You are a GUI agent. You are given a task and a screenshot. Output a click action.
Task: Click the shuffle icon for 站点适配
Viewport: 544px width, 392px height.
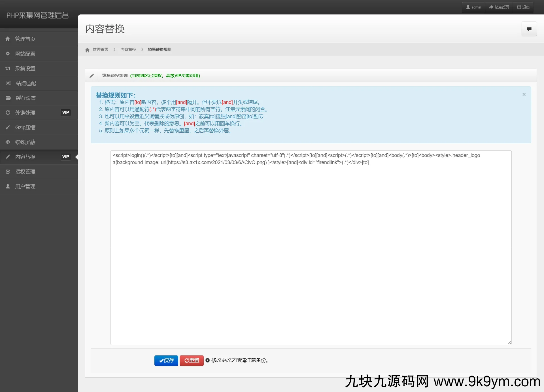(x=8, y=83)
